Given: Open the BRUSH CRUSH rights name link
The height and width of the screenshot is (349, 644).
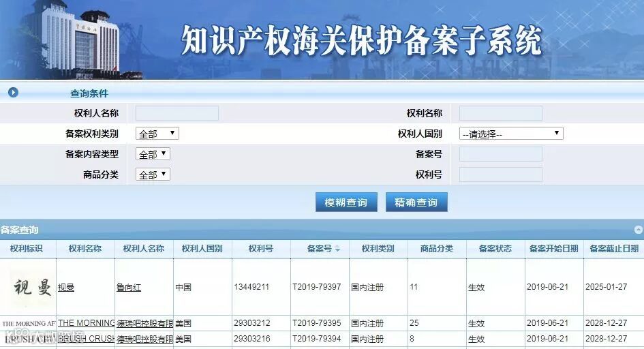Looking at the screenshot, I should 86,339.
